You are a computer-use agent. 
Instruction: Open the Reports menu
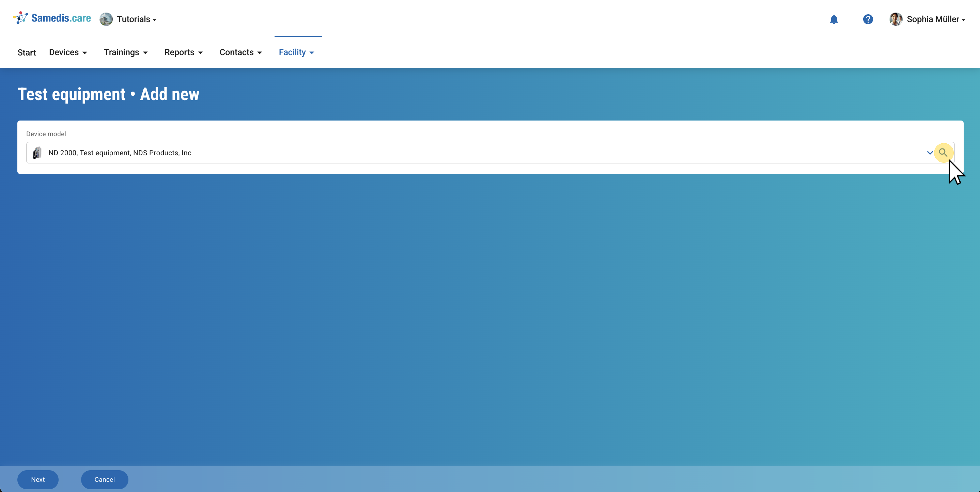pos(183,52)
